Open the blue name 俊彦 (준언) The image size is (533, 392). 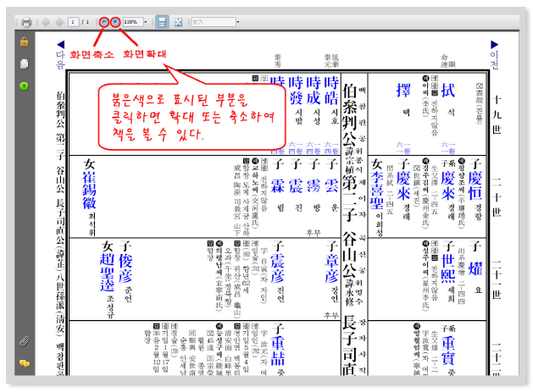click(x=125, y=268)
